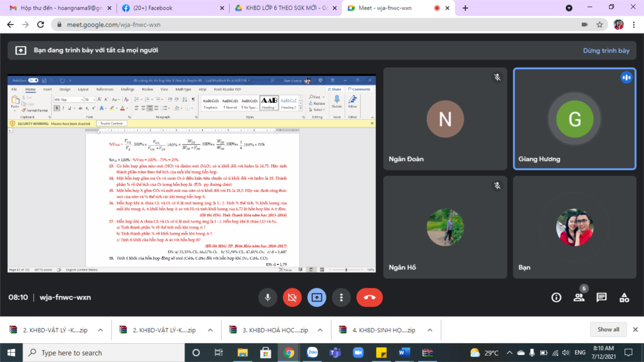644x362 pixels.
Task: Open the meeting details info icon
Action: coord(556,298)
